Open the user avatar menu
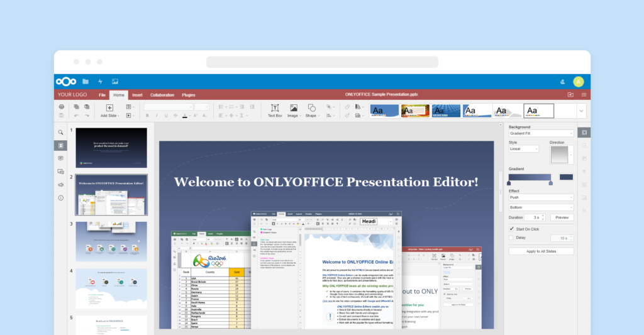This screenshot has width=644, height=335. pos(579,82)
